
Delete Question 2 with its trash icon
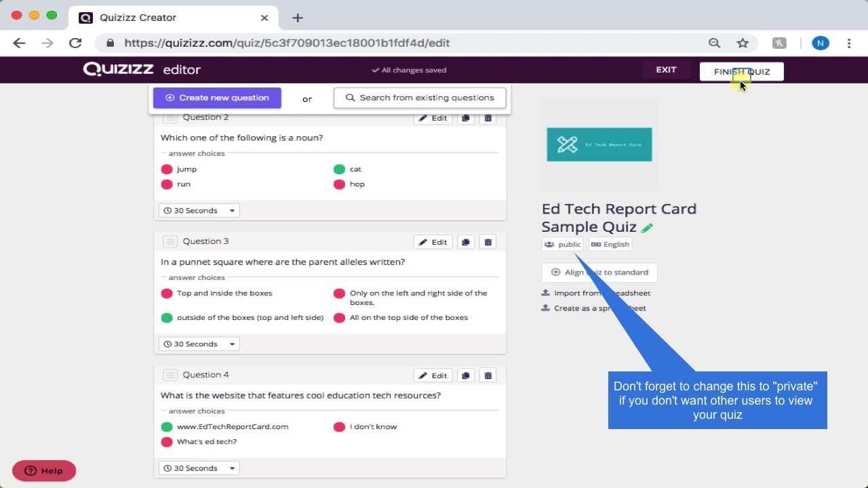coord(488,117)
